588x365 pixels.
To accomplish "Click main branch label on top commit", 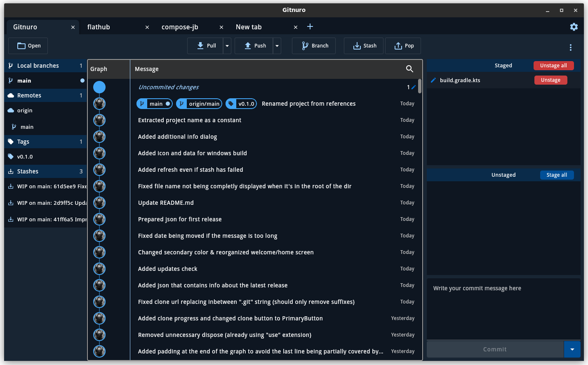I will [155, 104].
